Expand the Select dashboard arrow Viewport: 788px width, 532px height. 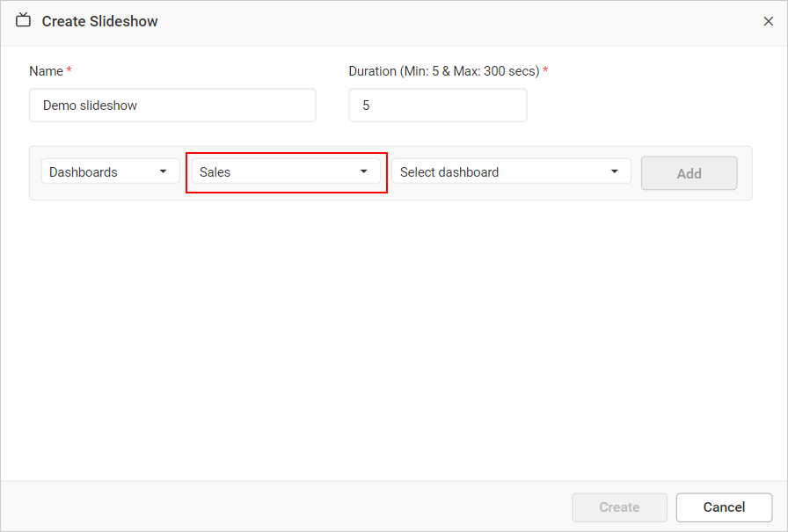[x=614, y=171]
